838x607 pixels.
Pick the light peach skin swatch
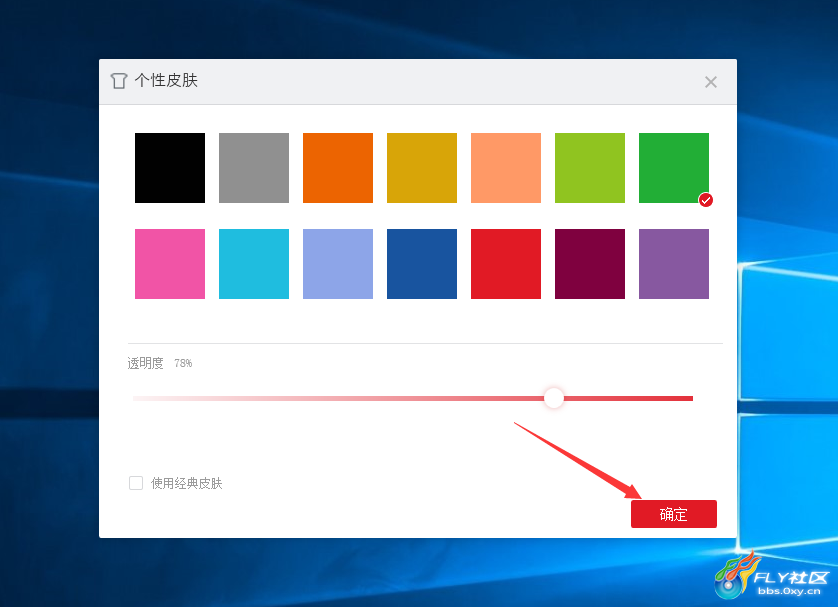pyautogui.click(x=506, y=168)
